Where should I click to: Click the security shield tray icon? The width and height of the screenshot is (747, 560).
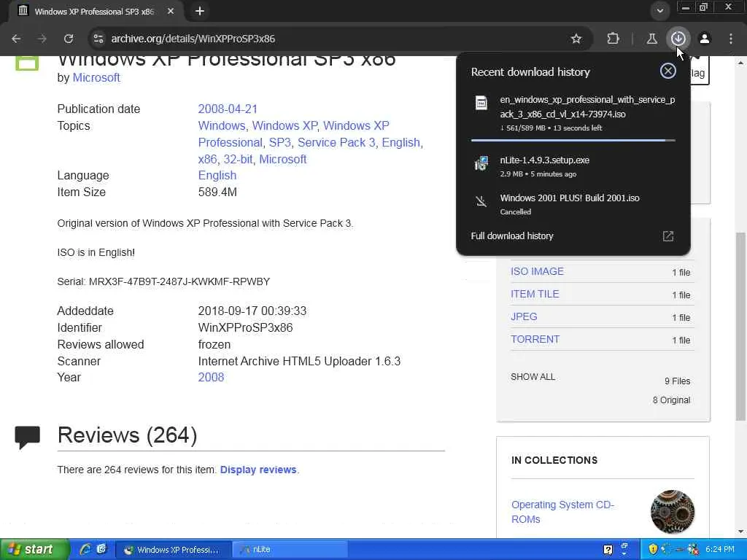click(653, 550)
